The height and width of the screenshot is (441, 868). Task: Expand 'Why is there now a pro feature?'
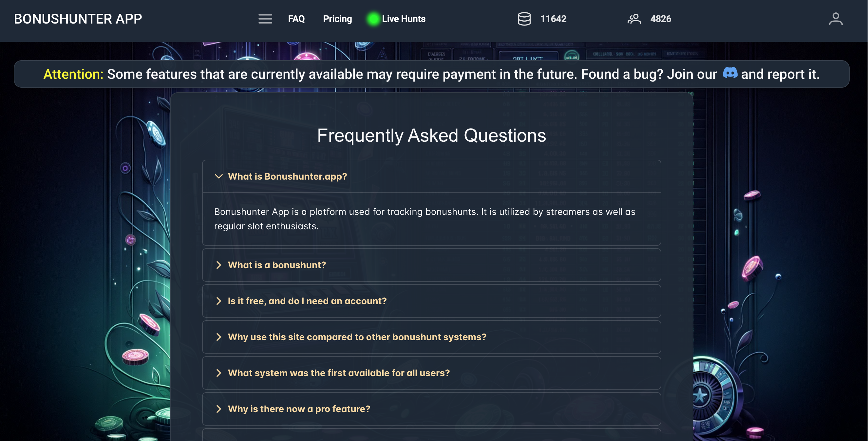[299, 409]
